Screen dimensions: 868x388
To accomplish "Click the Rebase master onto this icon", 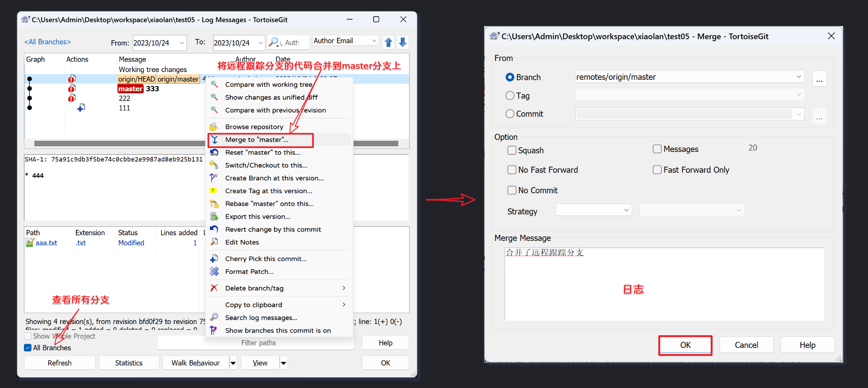I will coord(214,204).
